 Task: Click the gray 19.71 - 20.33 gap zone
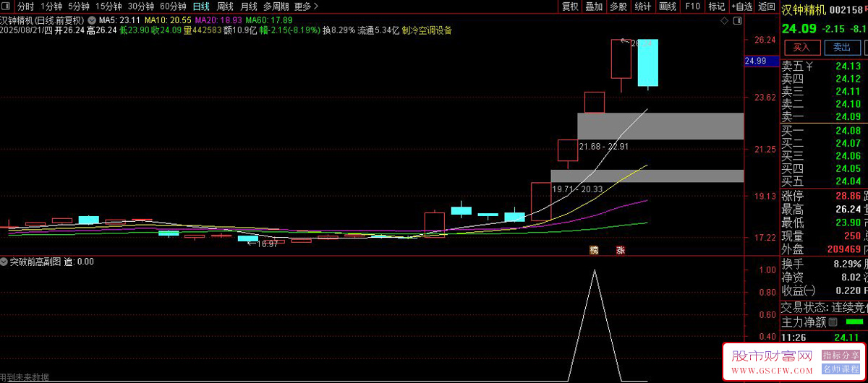(647, 176)
